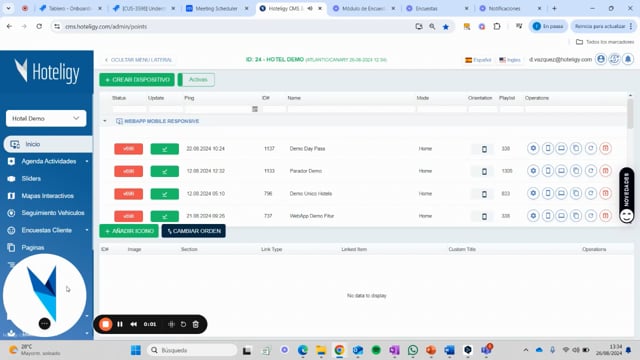Screen dimensions: 640x360
Task: Click the Añadir Icono button
Action: pos(129,231)
